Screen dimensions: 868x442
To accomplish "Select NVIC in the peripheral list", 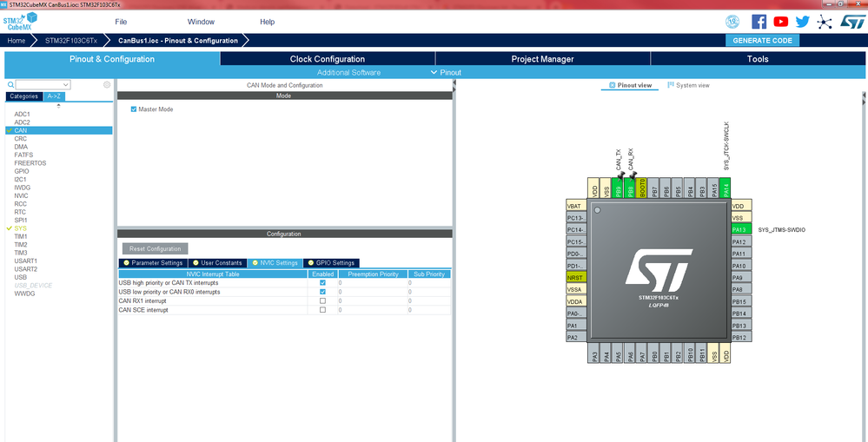I will pos(21,196).
